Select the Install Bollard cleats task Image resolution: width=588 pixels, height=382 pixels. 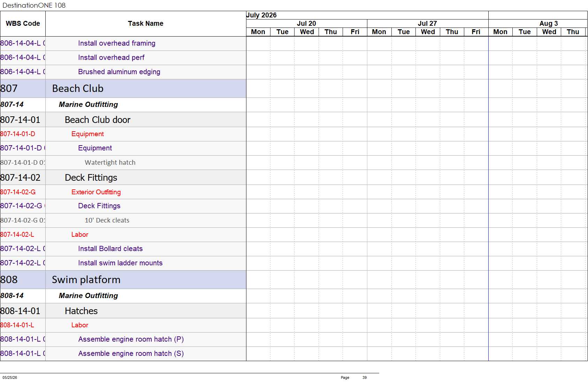point(123,249)
